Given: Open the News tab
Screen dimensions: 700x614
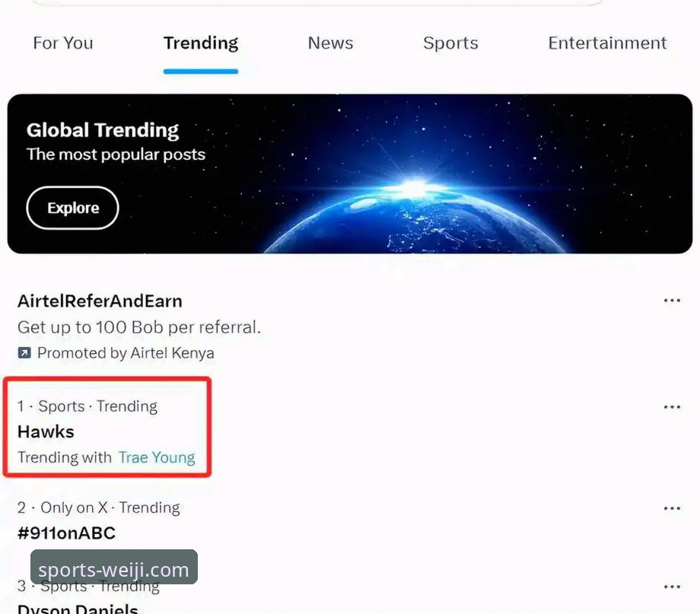Looking at the screenshot, I should point(330,43).
